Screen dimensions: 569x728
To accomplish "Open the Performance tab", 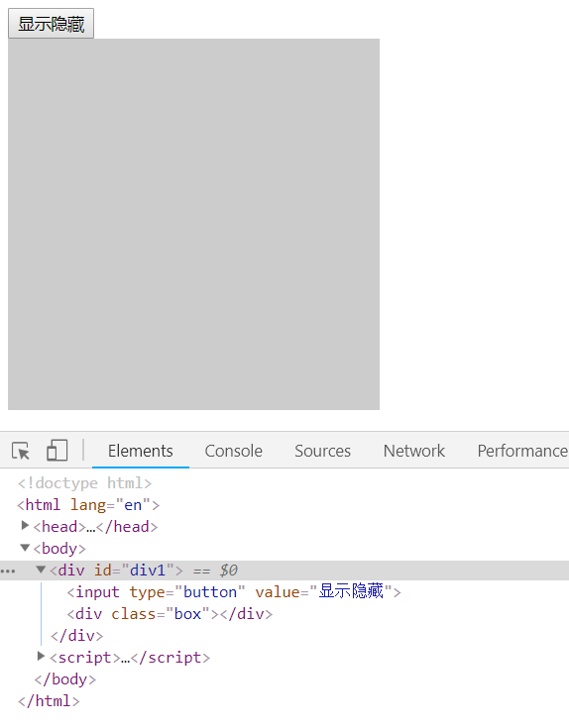I will tap(522, 451).
